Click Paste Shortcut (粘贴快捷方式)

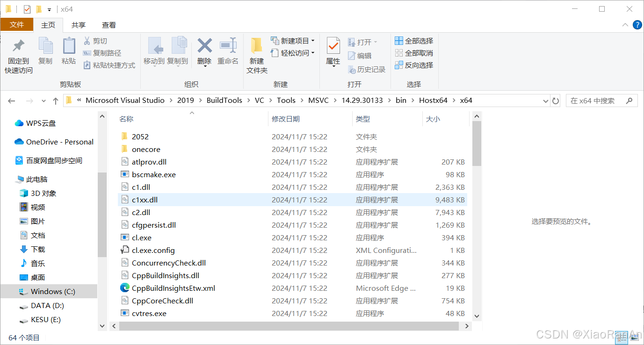[x=109, y=65]
